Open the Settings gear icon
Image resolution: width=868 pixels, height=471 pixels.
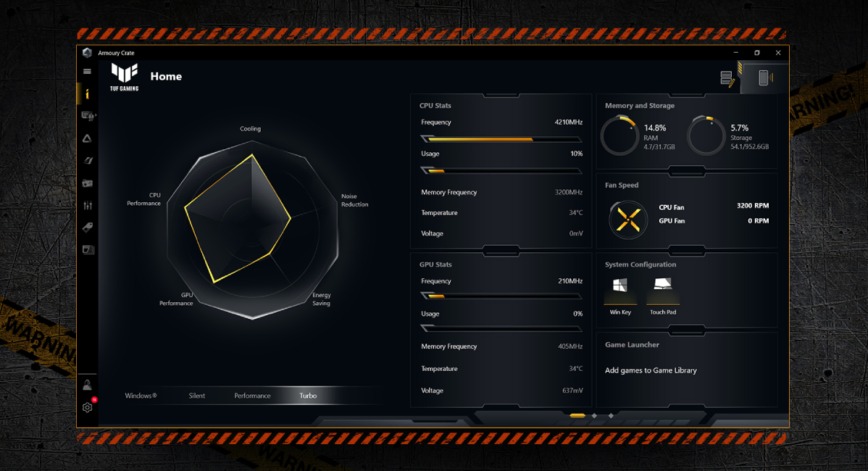[x=88, y=407]
